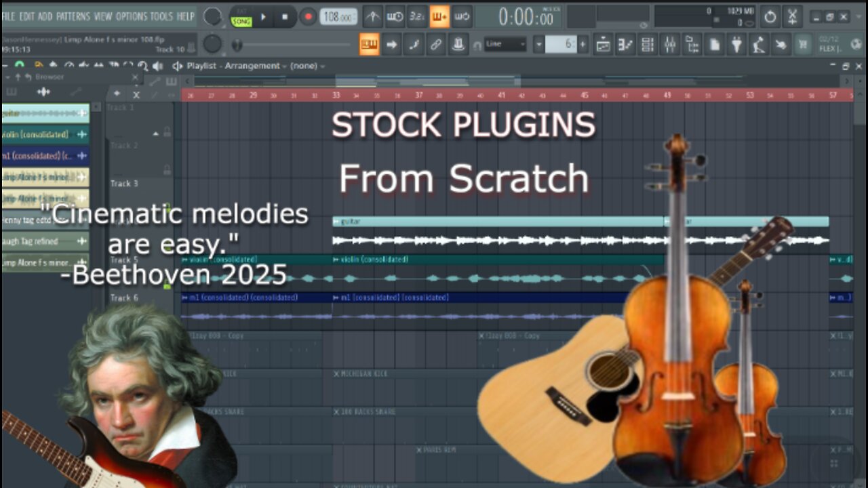Open the OPTIONS menu
The width and height of the screenshot is (868, 488).
(x=132, y=16)
